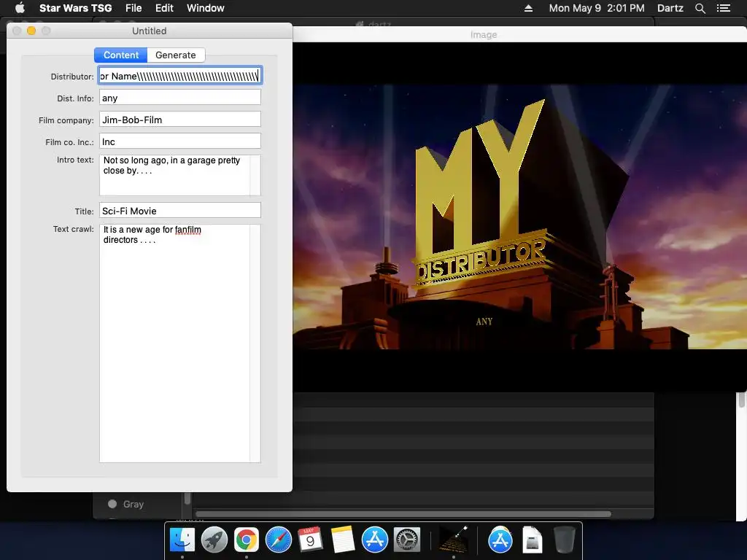The width and height of the screenshot is (747, 560).
Task: Open Safari compass icon in Dock
Action: click(x=278, y=540)
